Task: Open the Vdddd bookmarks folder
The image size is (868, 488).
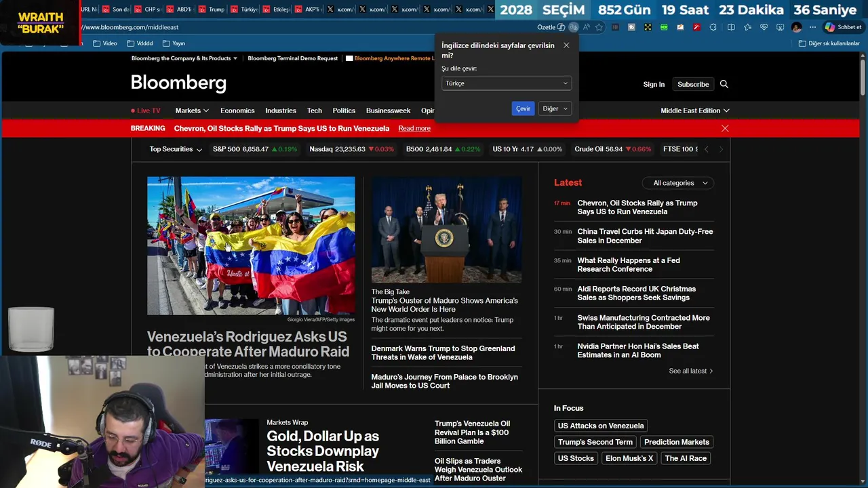Action: coord(140,43)
